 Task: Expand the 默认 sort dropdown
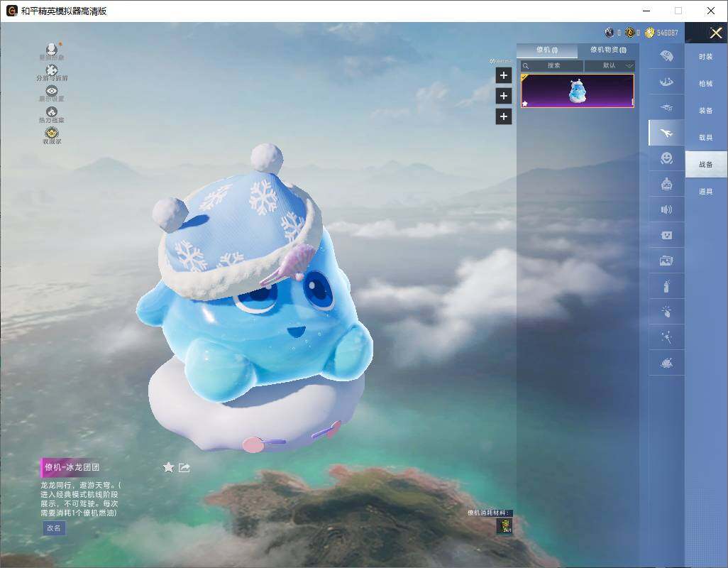(x=609, y=65)
